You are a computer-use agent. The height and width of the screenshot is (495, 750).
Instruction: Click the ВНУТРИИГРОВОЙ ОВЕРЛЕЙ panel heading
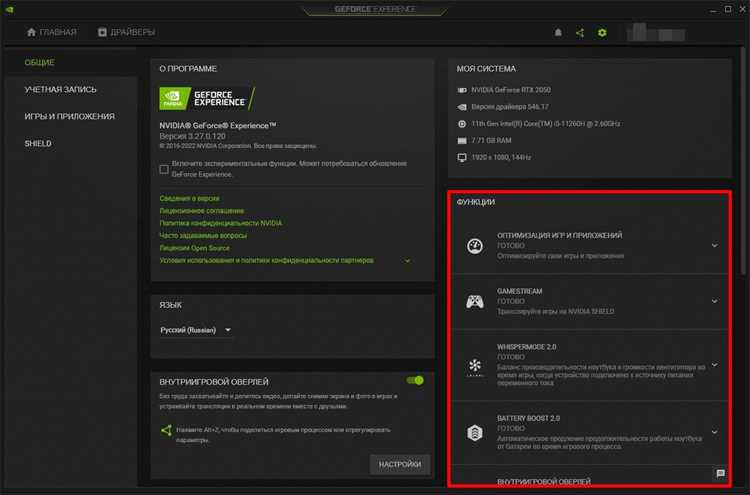click(x=214, y=382)
